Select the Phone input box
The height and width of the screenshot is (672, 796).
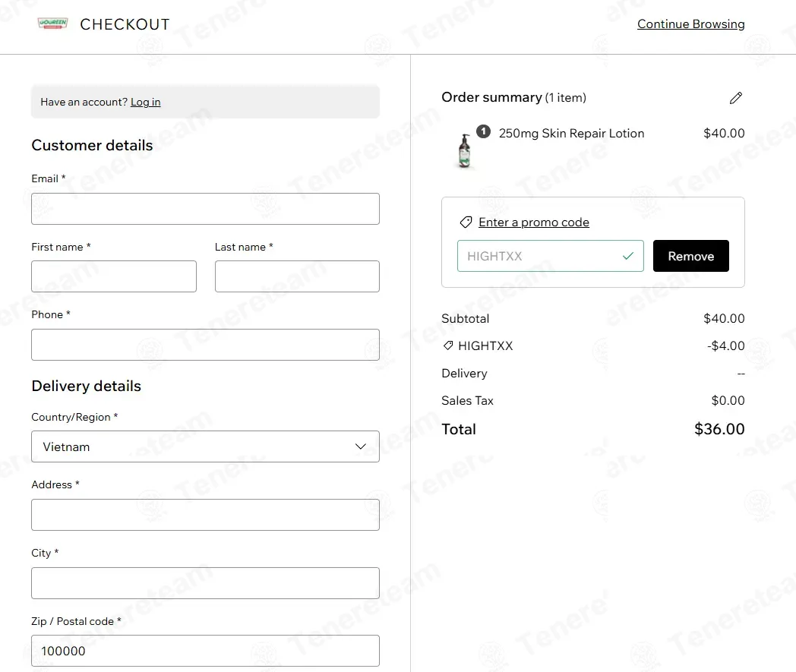click(205, 345)
